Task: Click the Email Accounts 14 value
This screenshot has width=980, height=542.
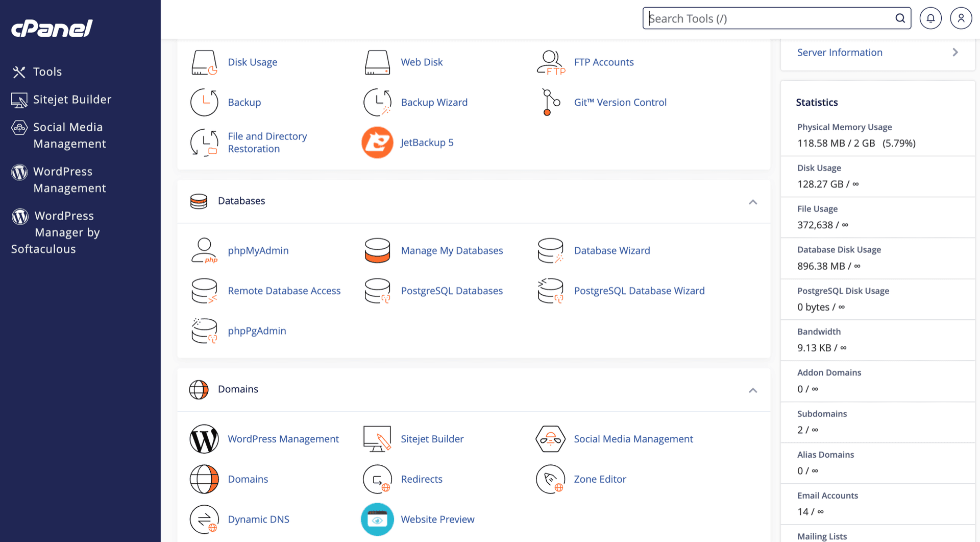Action: 811,511
